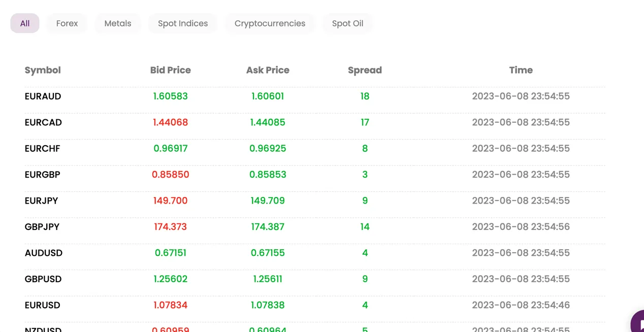This screenshot has height=332, width=644.
Task: Click EURCHF bid price 0.96917
Action: (171, 149)
